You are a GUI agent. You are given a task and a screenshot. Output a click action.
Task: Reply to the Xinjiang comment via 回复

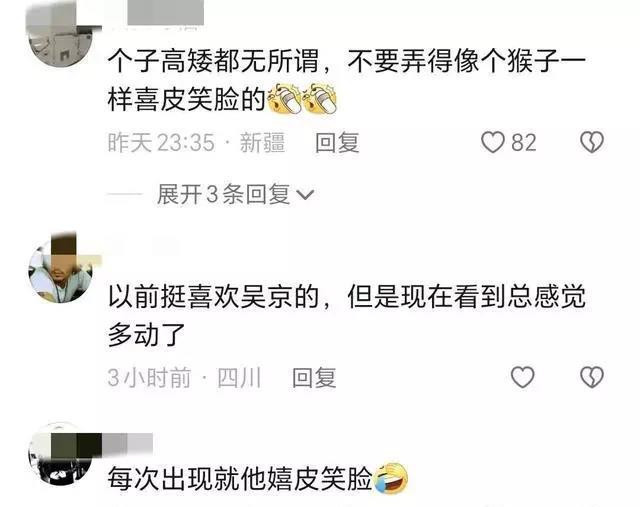point(337,142)
